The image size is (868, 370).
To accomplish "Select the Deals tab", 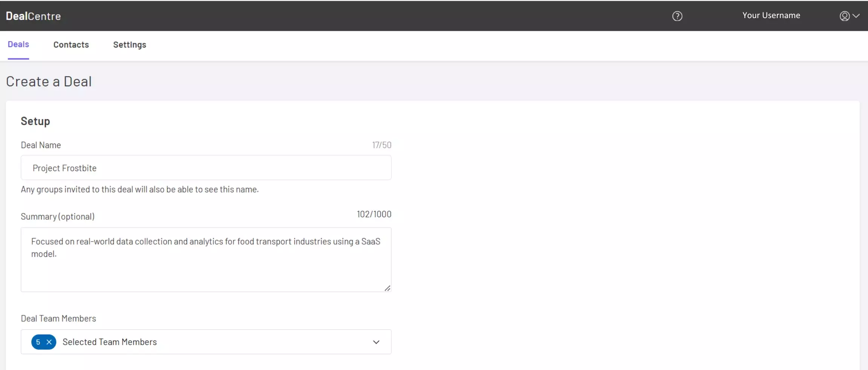I will (18, 44).
